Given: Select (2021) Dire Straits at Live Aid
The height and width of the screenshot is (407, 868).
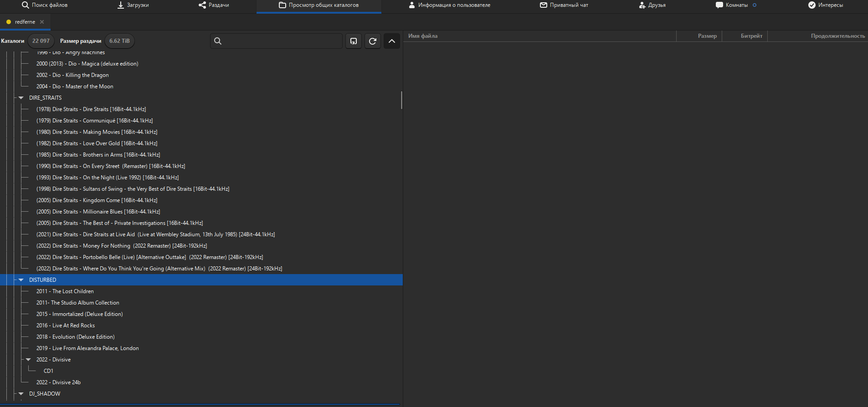Looking at the screenshot, I should click(x=156, y=234).
